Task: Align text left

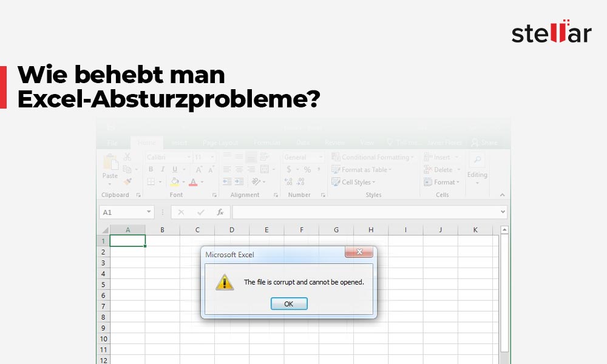Action: click(227, 169)
